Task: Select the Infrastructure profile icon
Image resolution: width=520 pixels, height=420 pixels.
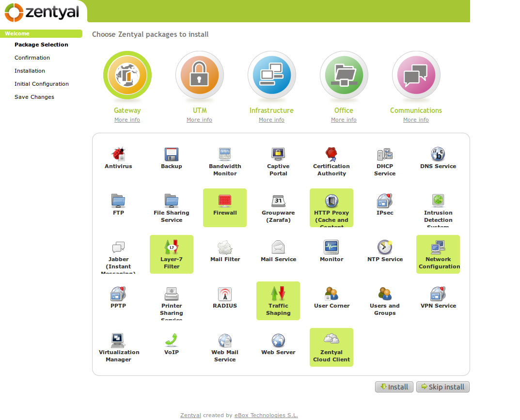Action: [x=271, y=75]
